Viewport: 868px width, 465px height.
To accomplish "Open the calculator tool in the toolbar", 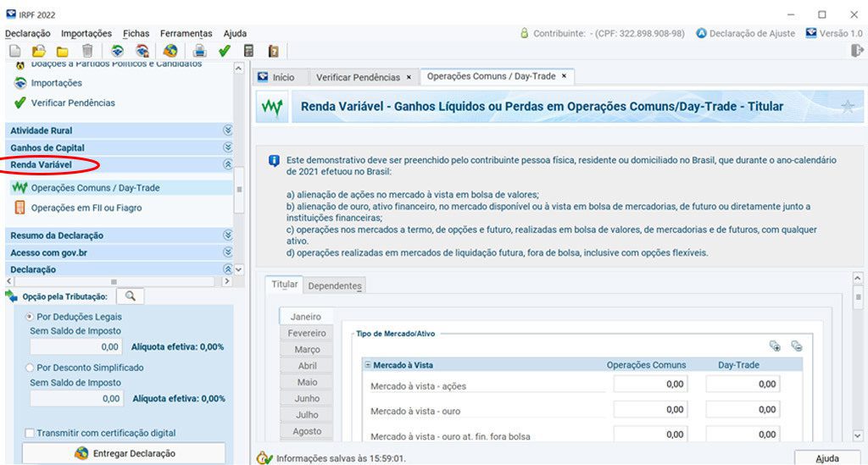I will 248,52.
